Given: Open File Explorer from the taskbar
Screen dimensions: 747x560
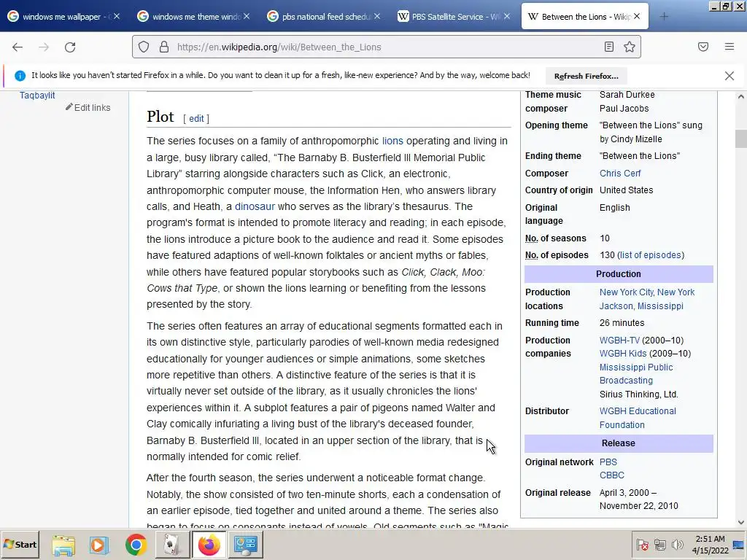Looking at the screenshot, I should [63, 545].
